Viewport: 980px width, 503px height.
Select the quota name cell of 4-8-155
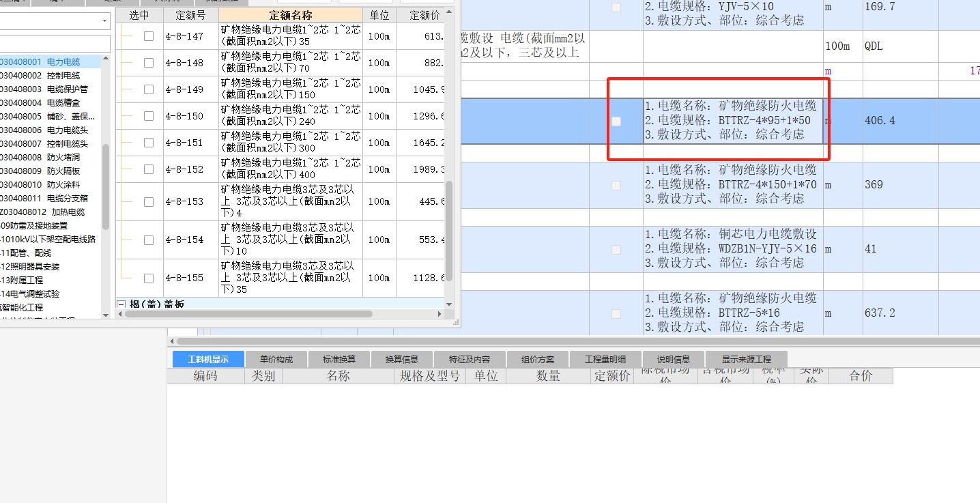pos(291,278)
